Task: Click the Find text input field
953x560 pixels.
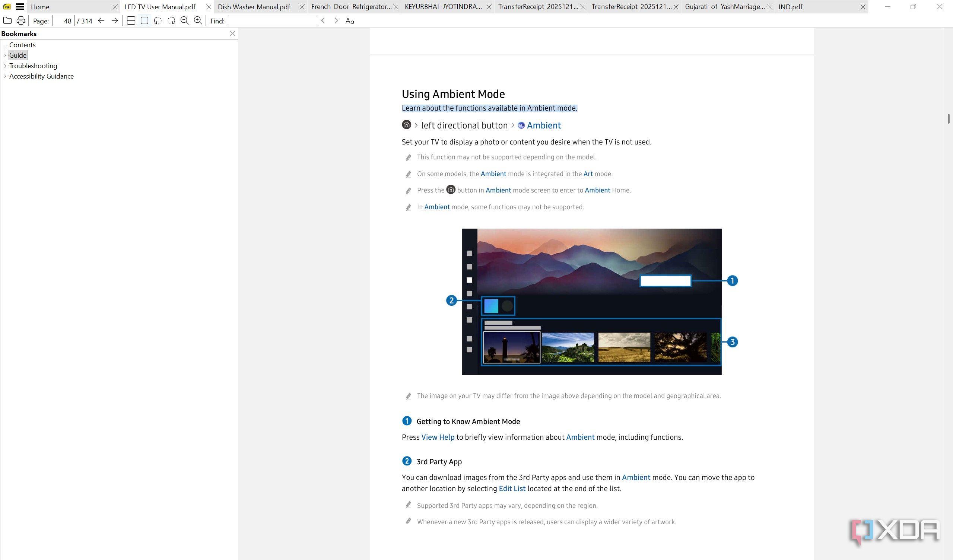Action: point(272,21)
